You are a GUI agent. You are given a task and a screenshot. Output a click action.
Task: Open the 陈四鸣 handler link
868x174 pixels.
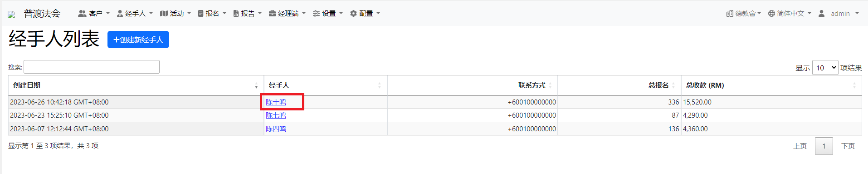pyautogui.click(x=276, y=129)
